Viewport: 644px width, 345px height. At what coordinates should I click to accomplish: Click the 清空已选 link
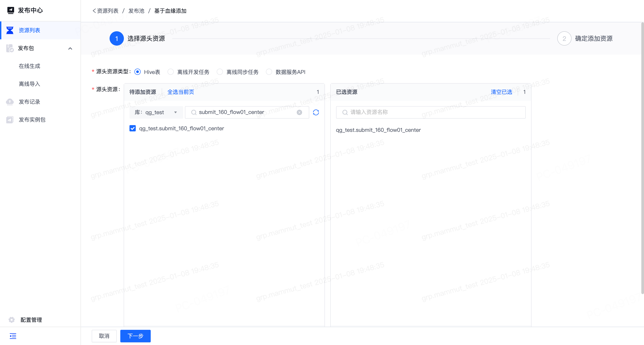click(x=501, y=92)
